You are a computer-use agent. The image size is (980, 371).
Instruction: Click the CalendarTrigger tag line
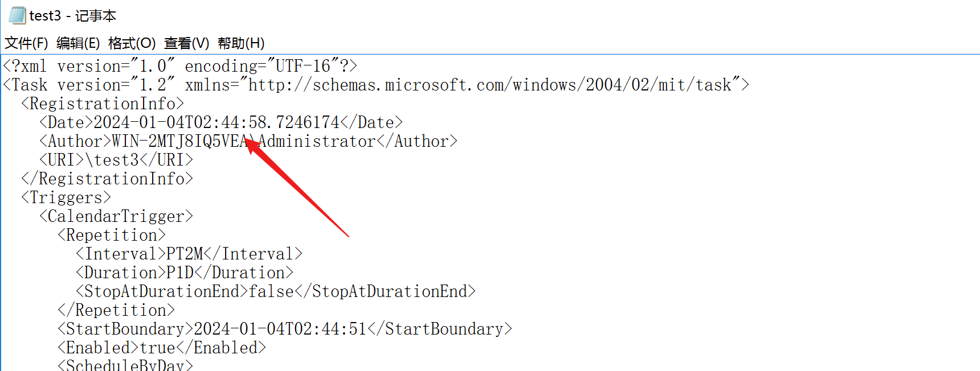coord(116,216)
